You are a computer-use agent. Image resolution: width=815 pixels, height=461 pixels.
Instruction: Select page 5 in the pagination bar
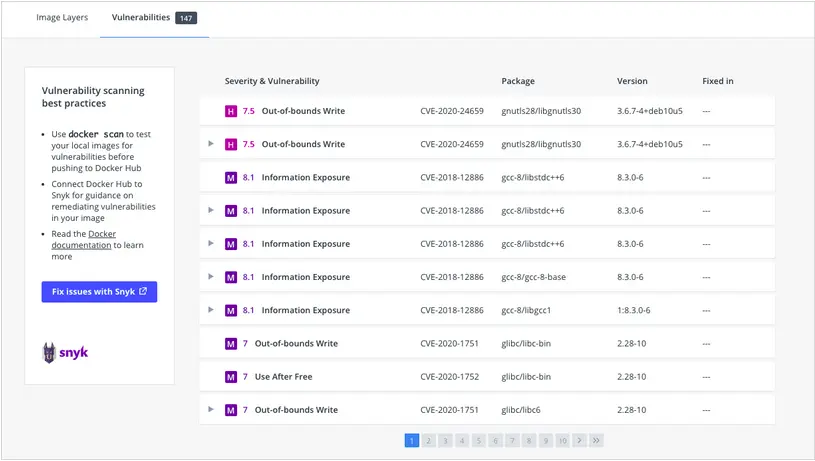pos(478,440)
